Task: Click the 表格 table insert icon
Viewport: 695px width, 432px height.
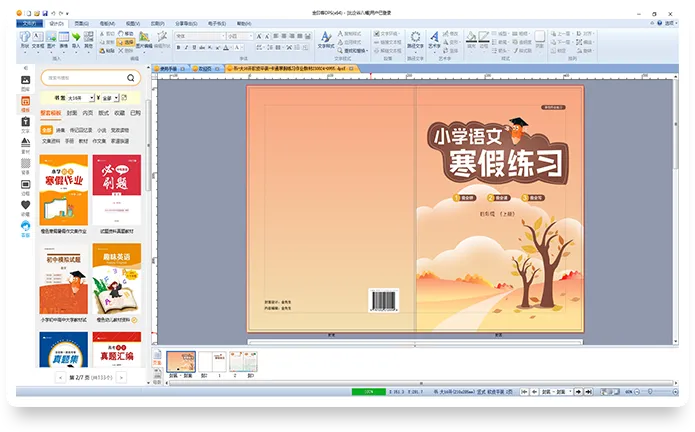Action: point(64,38)
